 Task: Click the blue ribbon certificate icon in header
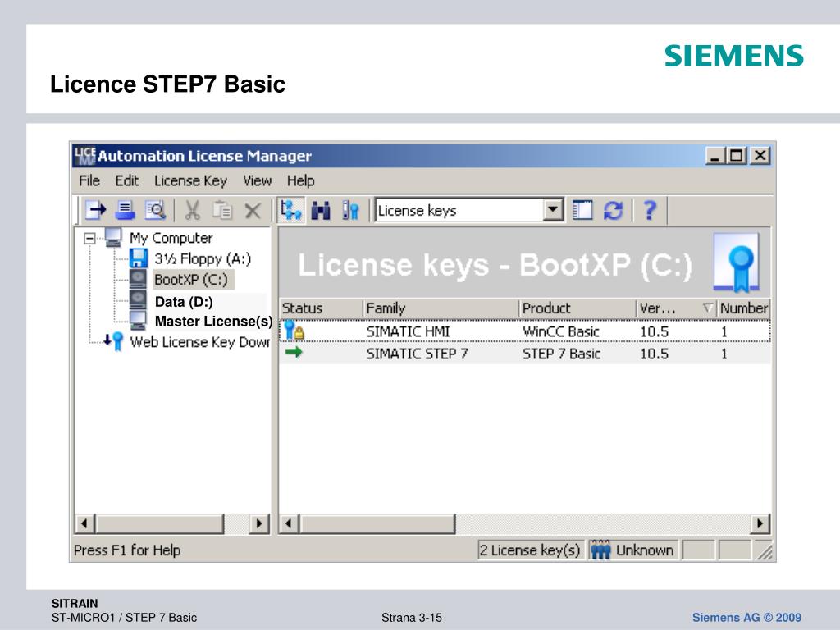[737, 262]
